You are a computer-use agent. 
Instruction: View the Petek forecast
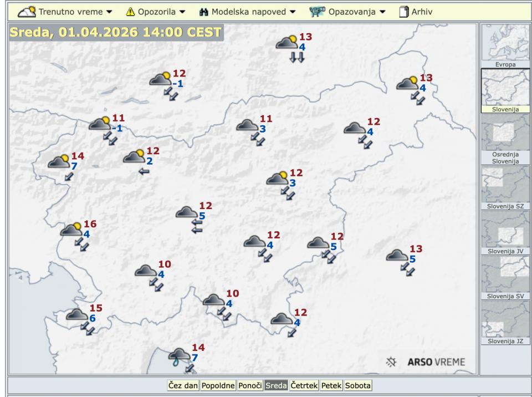click(331, 385)
